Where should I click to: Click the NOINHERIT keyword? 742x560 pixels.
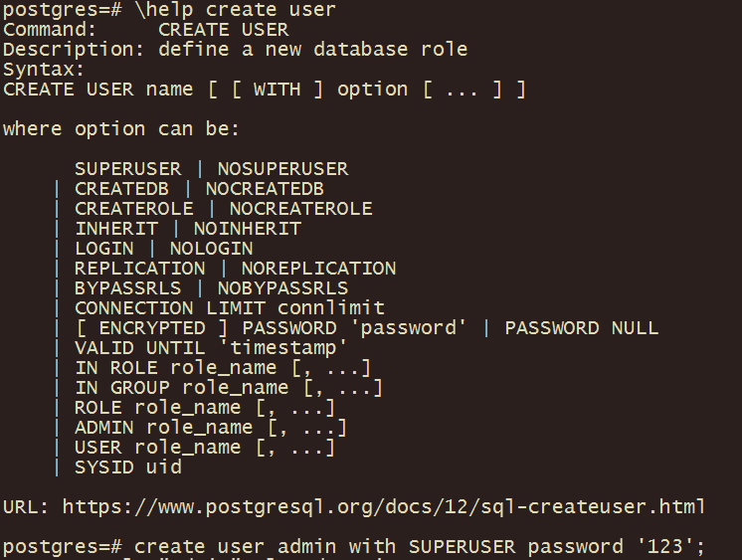(x=247, y=229)
